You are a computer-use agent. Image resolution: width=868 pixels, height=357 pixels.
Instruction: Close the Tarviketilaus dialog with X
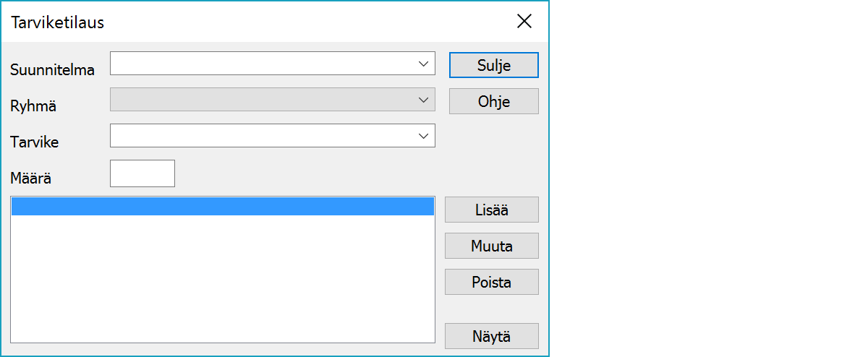524,22
